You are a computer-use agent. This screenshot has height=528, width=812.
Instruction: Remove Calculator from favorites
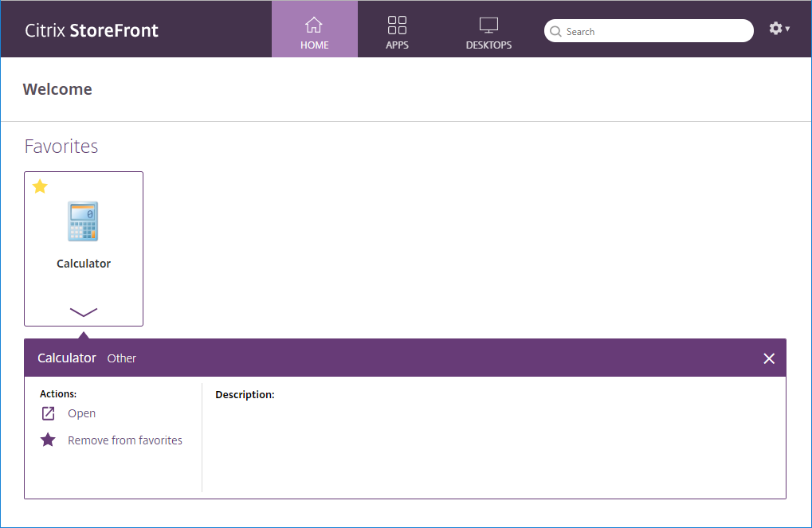124,439
